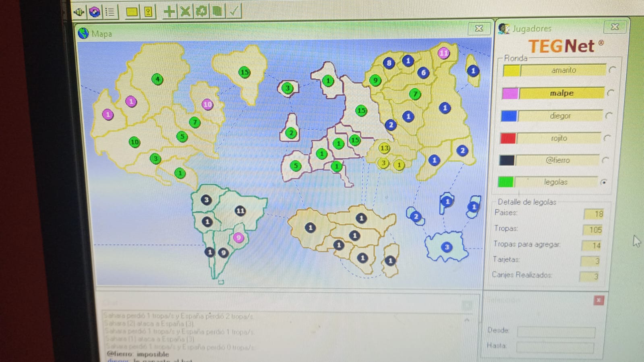
Task: Click log line 'Sahara (2) ataca a España (3)'
Action: 149,324
